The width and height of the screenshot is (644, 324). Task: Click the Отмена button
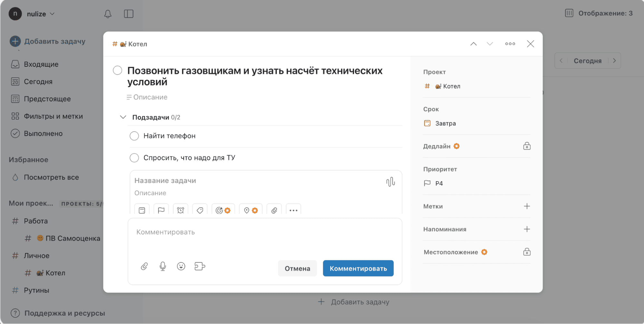(297, 268)
